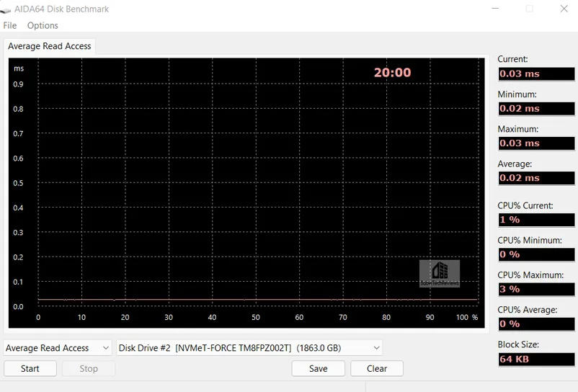Minimize the AIDA64 Disk Benchmark window
This screenshot has height=392, width=578.
pos(495,9)
